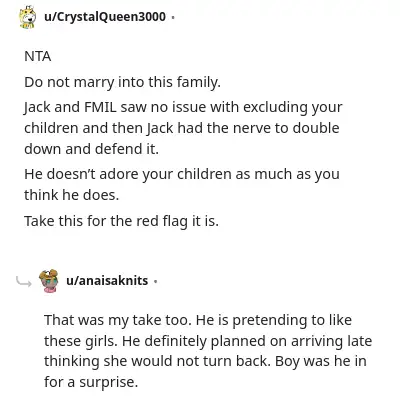This screenshot has height=417, width=400.
Task: Click the 'for a surprise.' closing line
Action: [91, 382]
